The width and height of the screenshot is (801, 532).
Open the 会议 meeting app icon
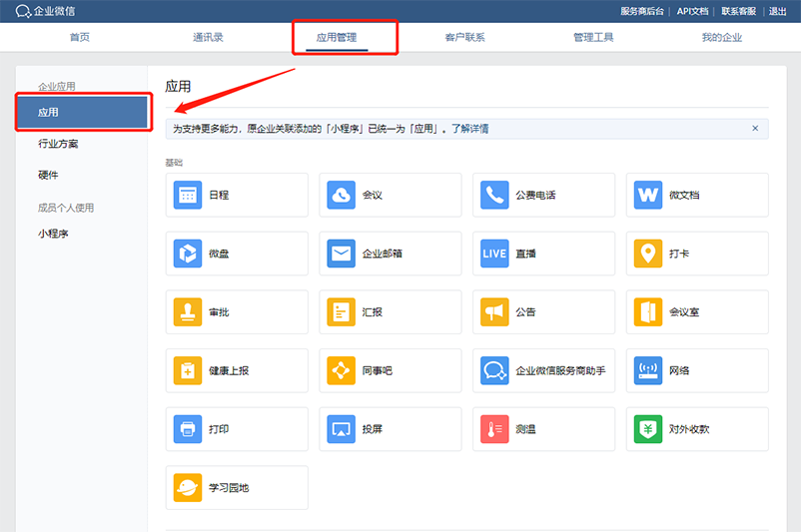tap(341, 195)
